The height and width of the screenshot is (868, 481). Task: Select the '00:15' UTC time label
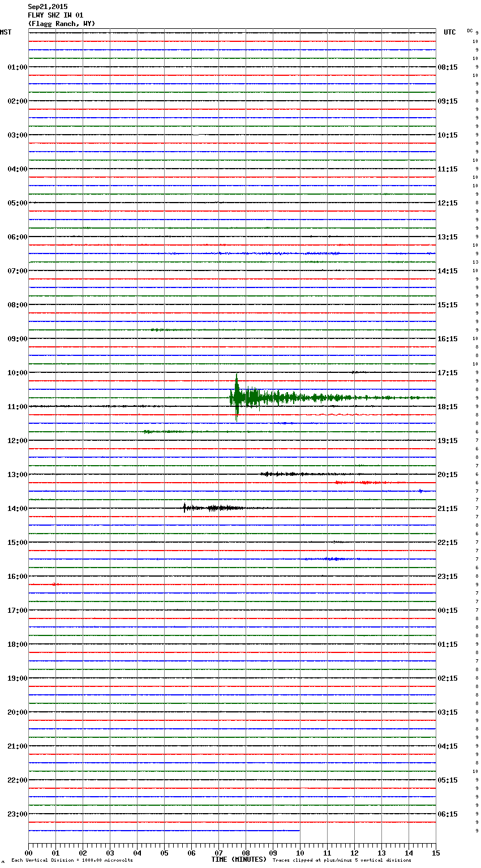(448, 611)
